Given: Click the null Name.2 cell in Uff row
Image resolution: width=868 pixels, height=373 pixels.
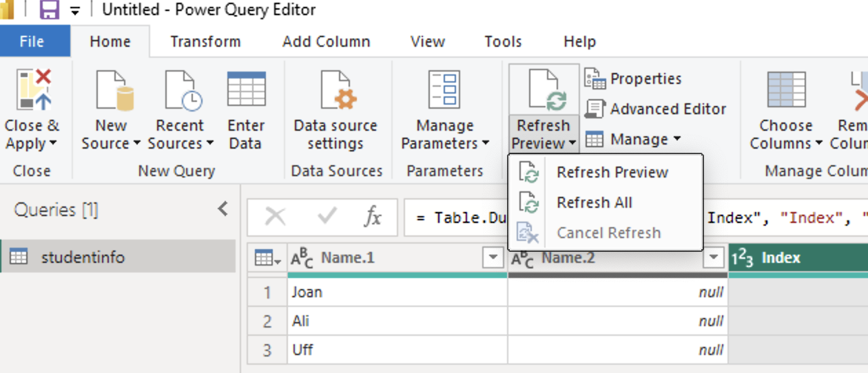Looking at the screenshot, I should point(618,350).
